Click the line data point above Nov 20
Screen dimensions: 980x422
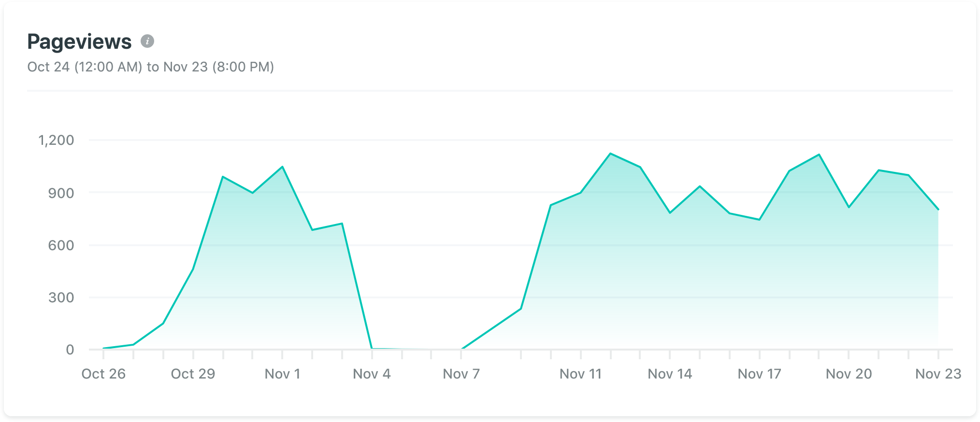pos(849,207)
